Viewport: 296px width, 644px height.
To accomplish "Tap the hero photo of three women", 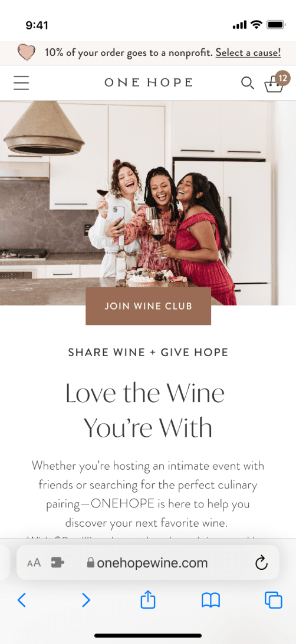I will coord(148,203).
